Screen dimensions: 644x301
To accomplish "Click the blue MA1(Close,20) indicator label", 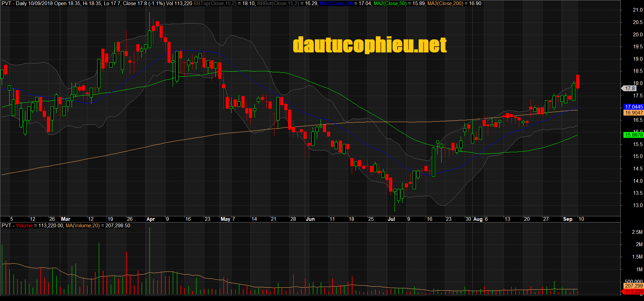I will click(x=336, y=3).
